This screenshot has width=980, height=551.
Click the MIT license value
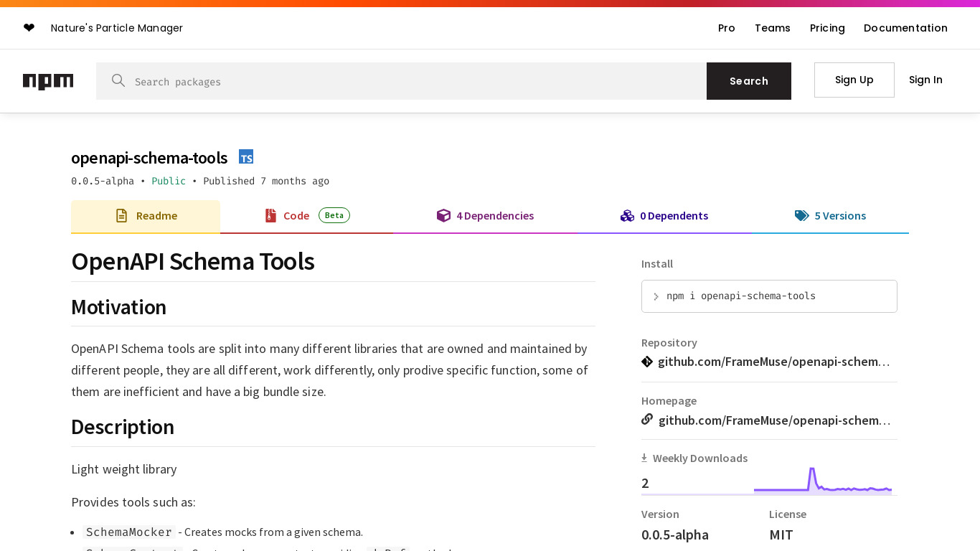(x=781, y=534)
